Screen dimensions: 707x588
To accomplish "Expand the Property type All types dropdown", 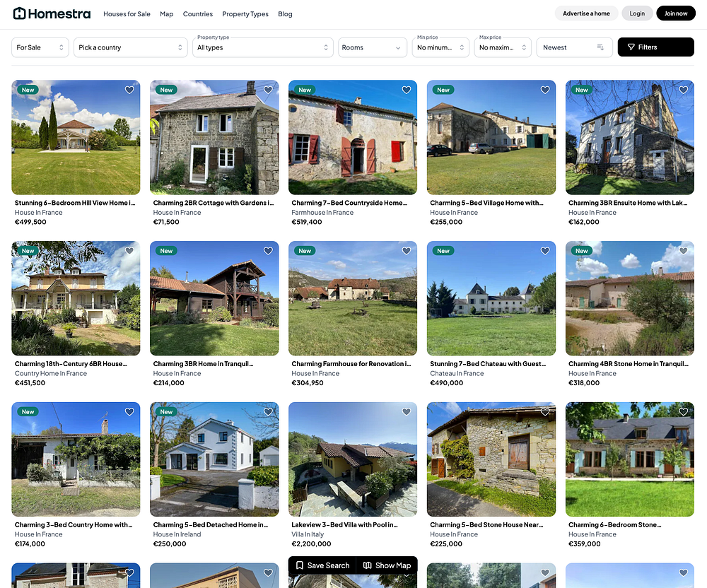I will click(262, 47).
